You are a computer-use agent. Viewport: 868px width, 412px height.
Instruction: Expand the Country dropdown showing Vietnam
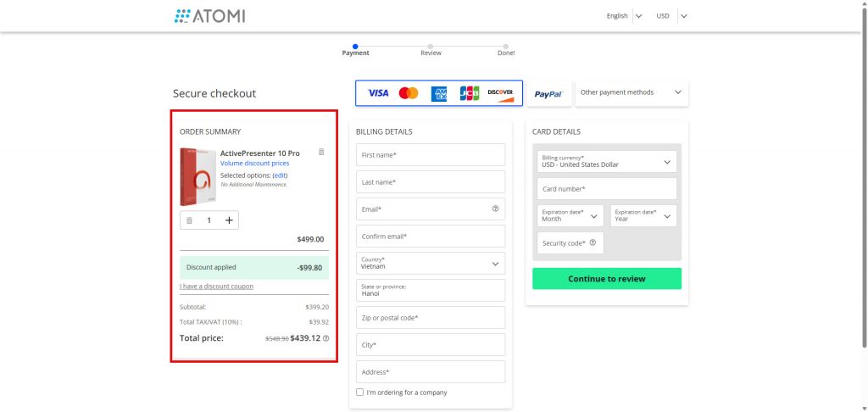431,263
